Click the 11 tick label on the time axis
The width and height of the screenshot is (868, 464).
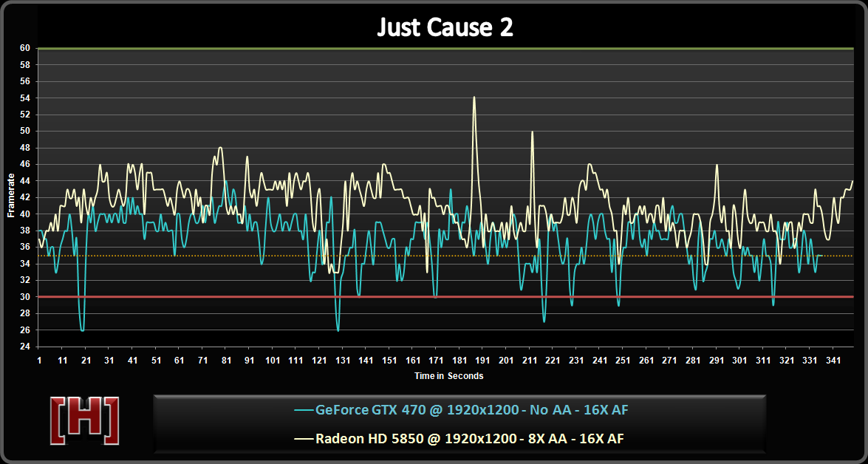(63, 361)
